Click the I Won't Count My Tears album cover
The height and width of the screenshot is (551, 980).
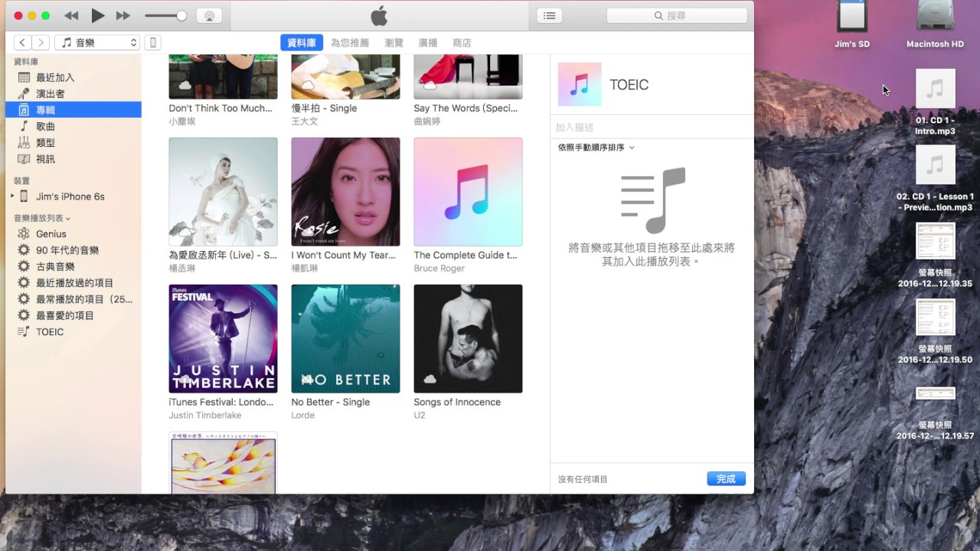[x=345, y=191]
